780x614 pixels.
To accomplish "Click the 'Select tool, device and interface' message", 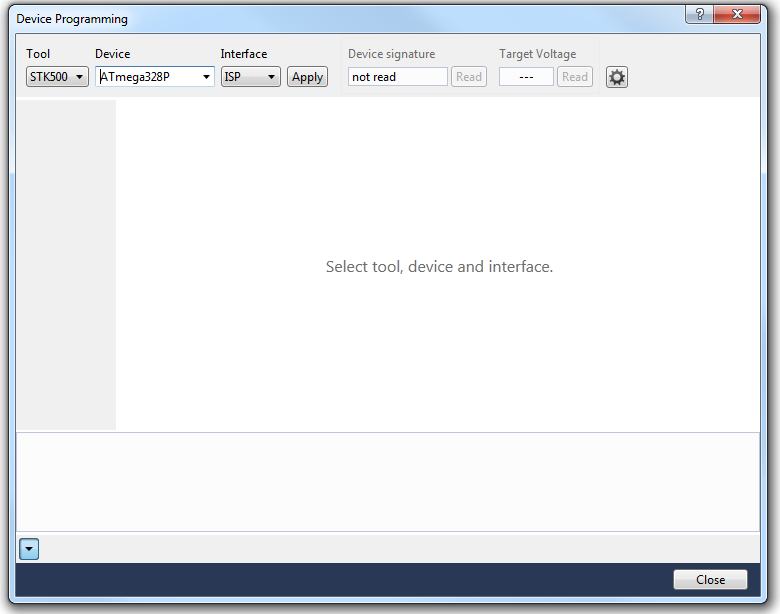I will pos(439,267).
